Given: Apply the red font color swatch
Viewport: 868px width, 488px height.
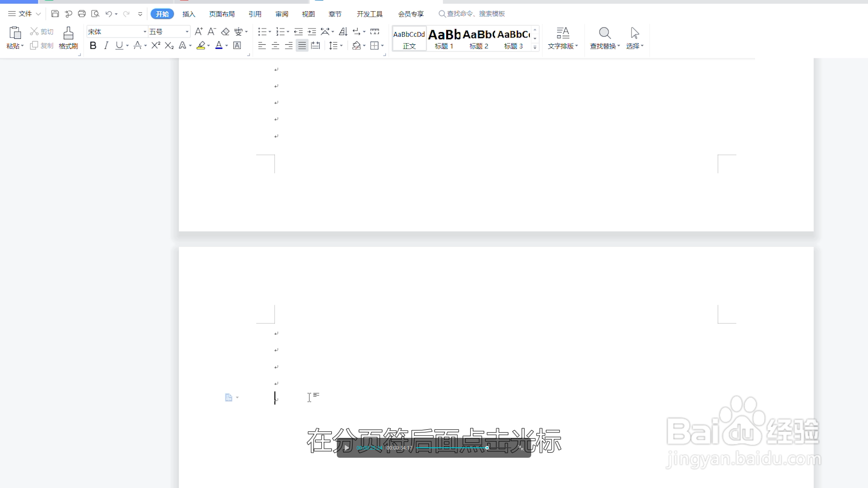Looking at the screenshot, I should click(x=219, y=46).
